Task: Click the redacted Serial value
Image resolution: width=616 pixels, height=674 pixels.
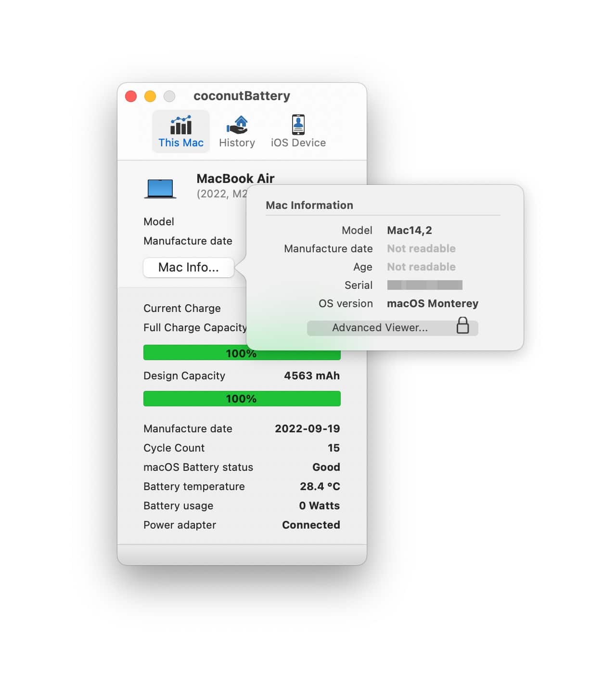Action: tap(424, 285)
